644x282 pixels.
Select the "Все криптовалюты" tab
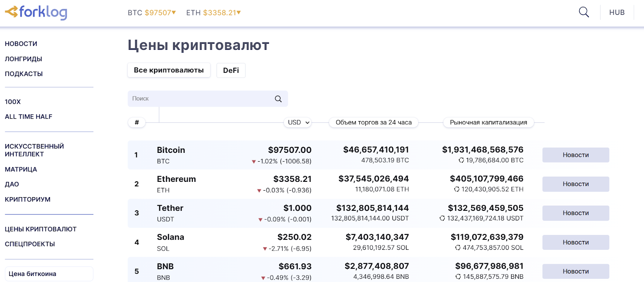click(x=169, y=70)
